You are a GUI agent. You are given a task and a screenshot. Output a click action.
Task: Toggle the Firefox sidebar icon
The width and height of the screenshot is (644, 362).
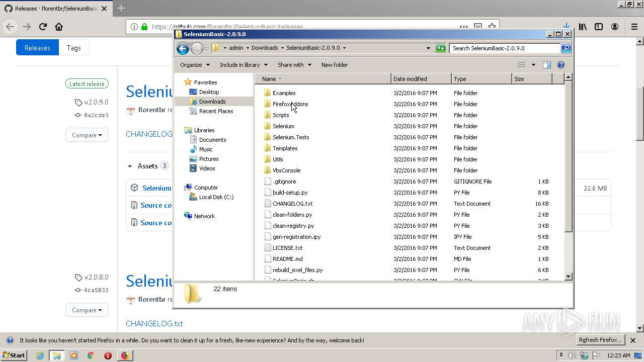coord(599,27)
